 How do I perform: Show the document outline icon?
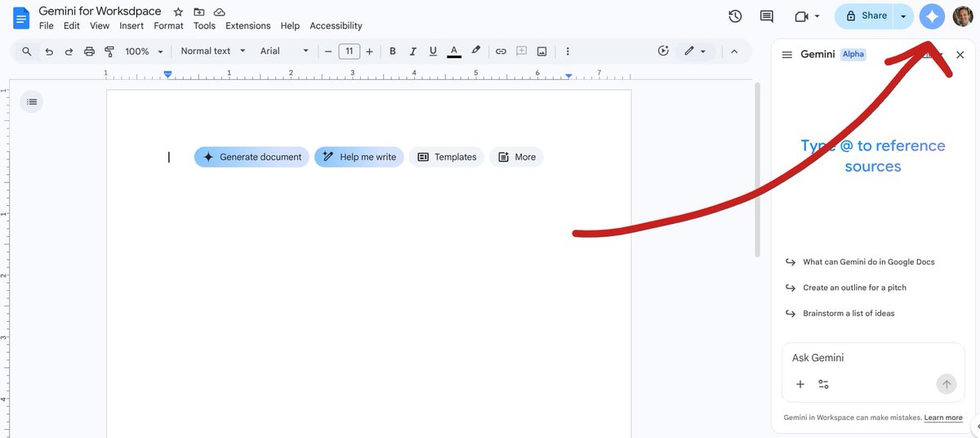coord(32,102)
